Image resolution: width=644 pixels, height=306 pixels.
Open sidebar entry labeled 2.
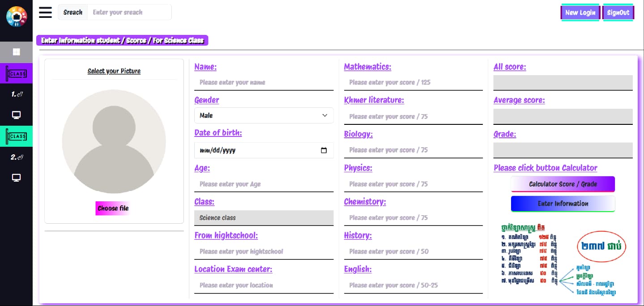(16, 157)
